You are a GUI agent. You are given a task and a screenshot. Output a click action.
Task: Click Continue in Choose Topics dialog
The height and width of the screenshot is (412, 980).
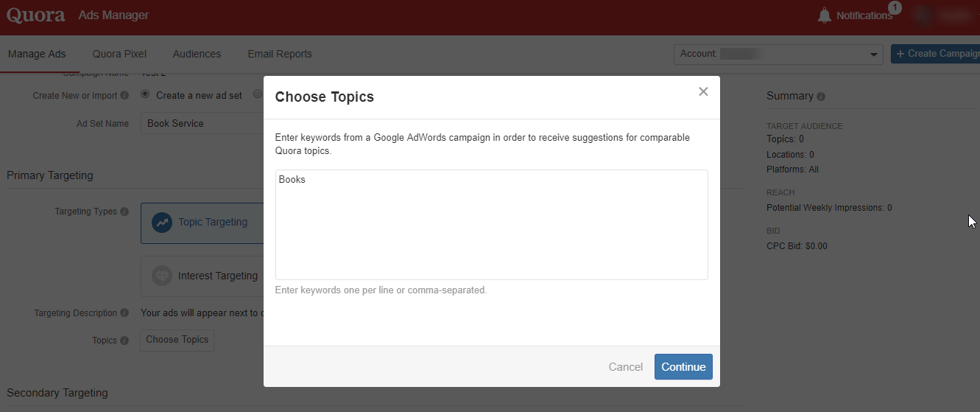683,367
